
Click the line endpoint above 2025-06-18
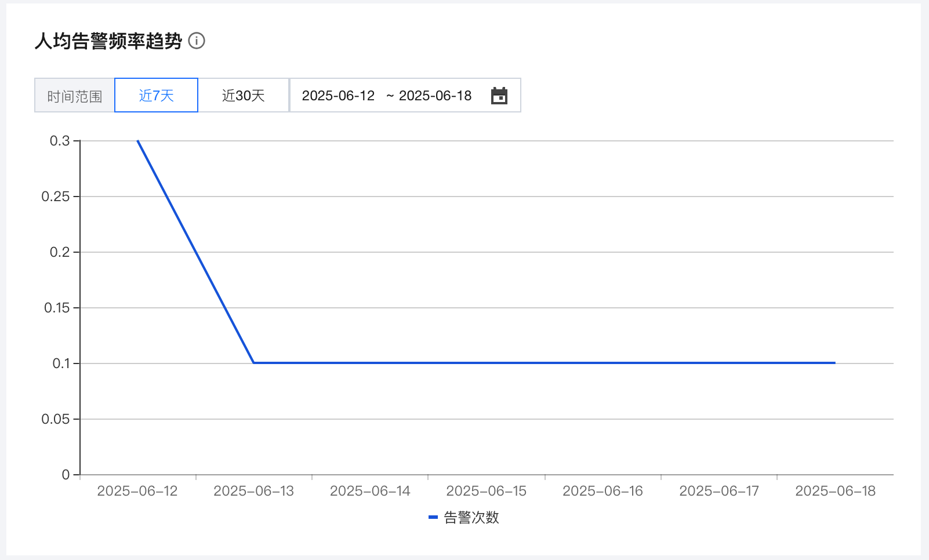835,363
